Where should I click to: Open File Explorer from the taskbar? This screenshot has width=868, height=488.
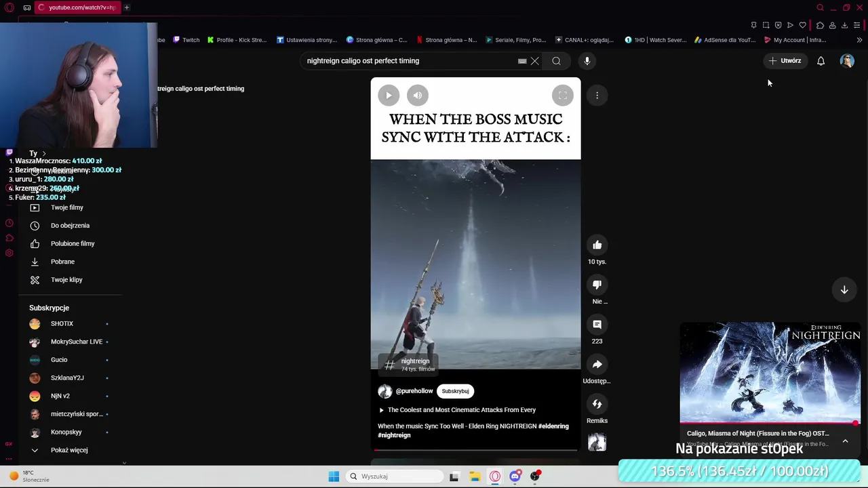tap(475, 476)
